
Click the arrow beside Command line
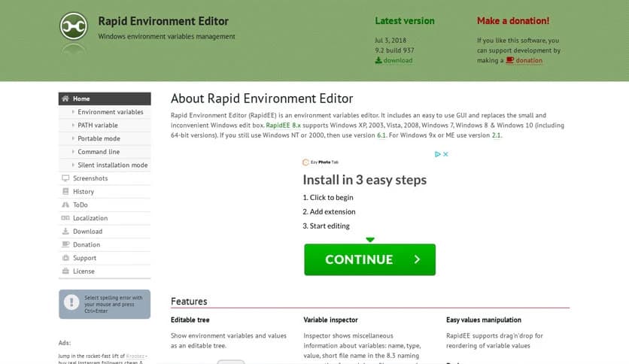click(x=73, y=151)
